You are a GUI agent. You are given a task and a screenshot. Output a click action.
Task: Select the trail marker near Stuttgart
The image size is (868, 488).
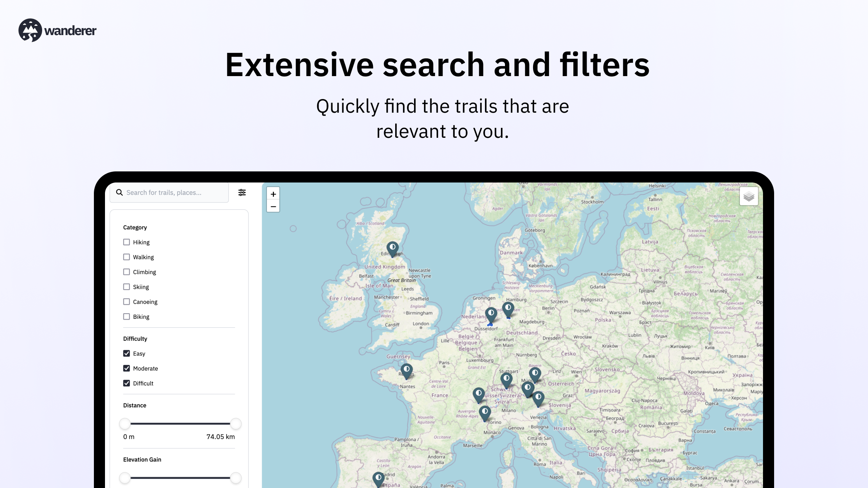click(x=506, y=381)
